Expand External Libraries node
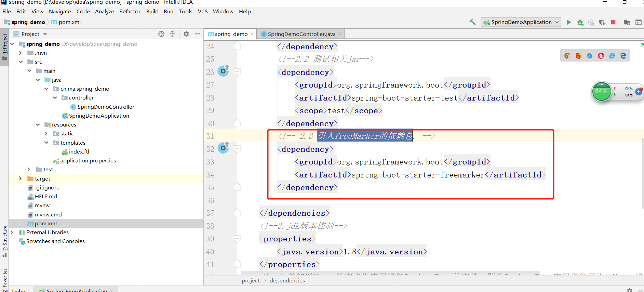Viewport: 644px width, 292px height. pos(12,232)
